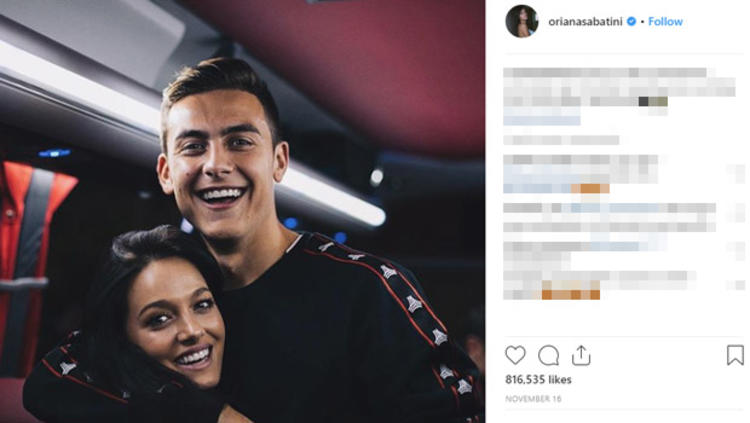Open the orianasabatini profile avatar
The height and width of the screenshot is (423, 750).
click(522, 22)
